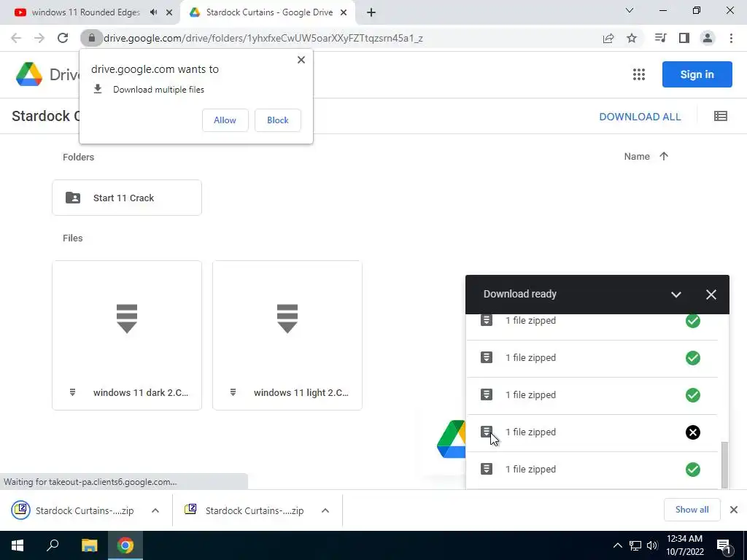Click the lock site info icon
This screenshot has height=560, width=747.
[91, 38]
